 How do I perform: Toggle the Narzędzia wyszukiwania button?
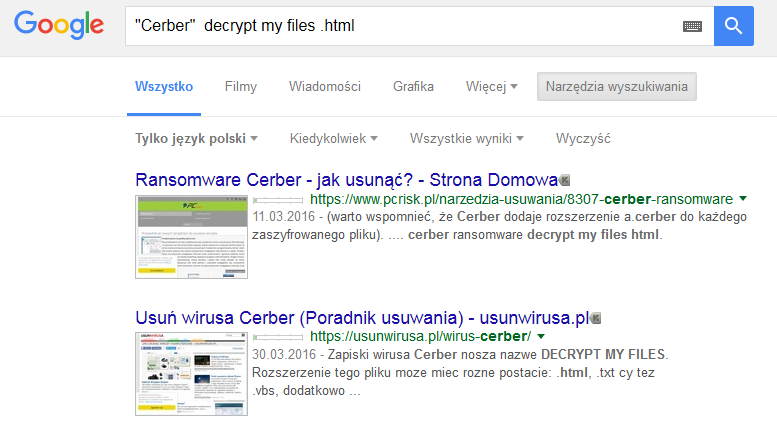pyautogui.click(x=616, y=87)
